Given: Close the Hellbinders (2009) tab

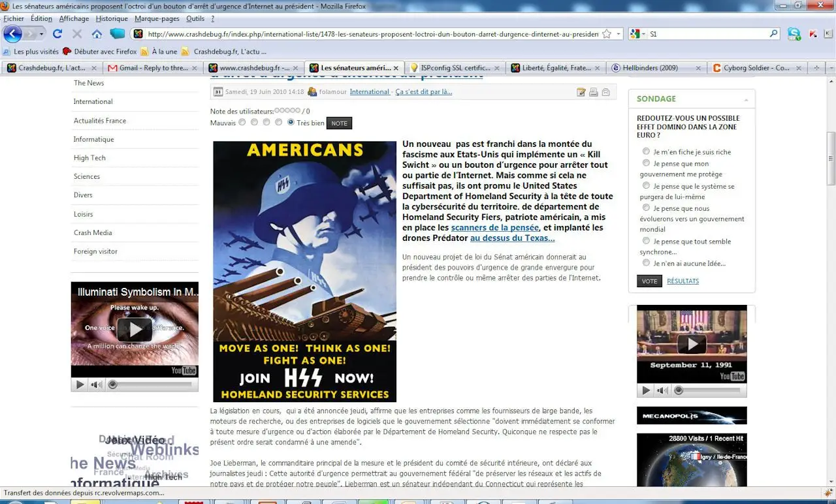Looking at the screenshot, I should [698, 68].
